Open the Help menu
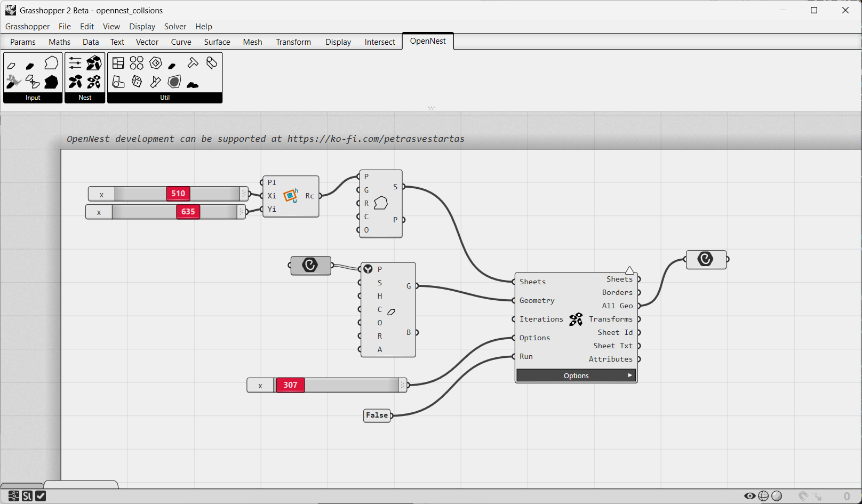862x504 pixels. coord(204,27)
